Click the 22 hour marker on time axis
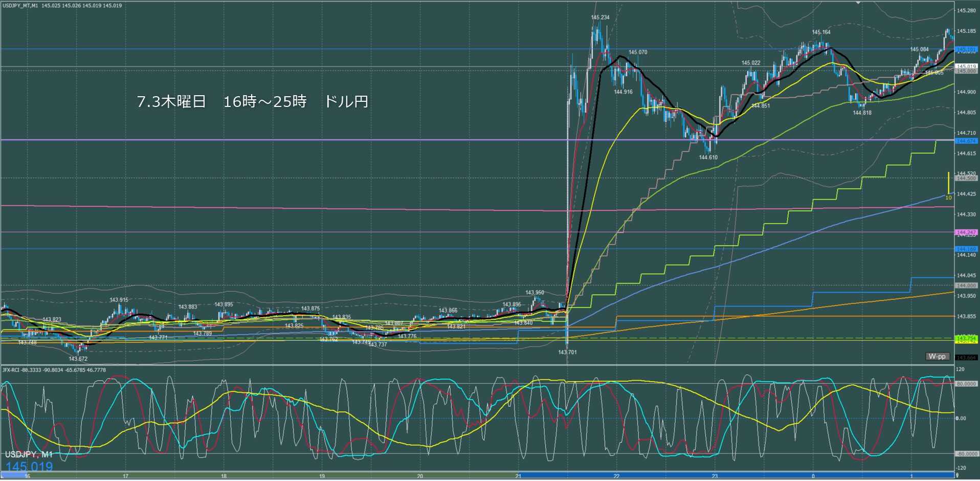Screen dimensions: 980x481 616,476
